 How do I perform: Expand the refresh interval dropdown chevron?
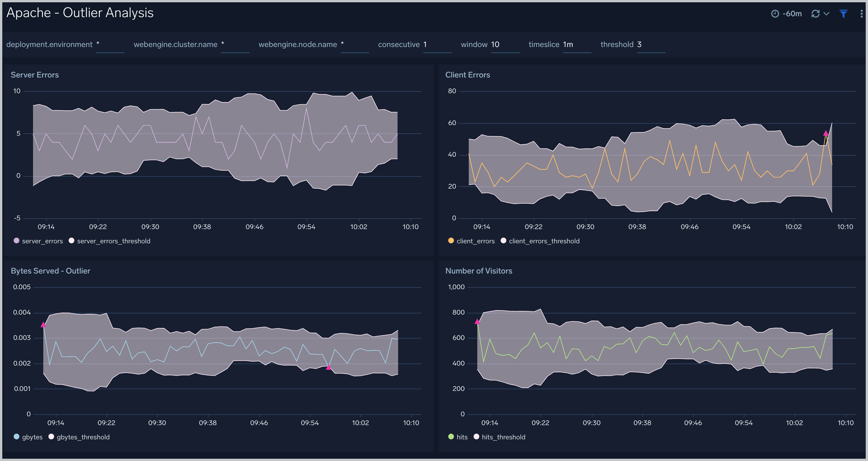tap(826, 14)
